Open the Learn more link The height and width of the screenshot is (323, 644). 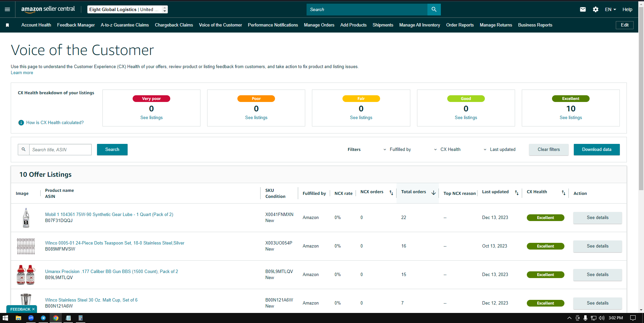[22, 73]
